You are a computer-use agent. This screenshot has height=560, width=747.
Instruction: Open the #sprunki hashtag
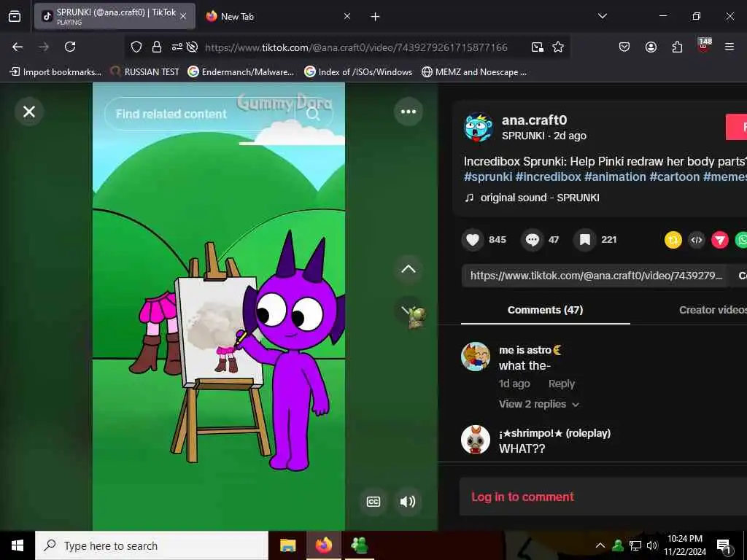[488, 176]
